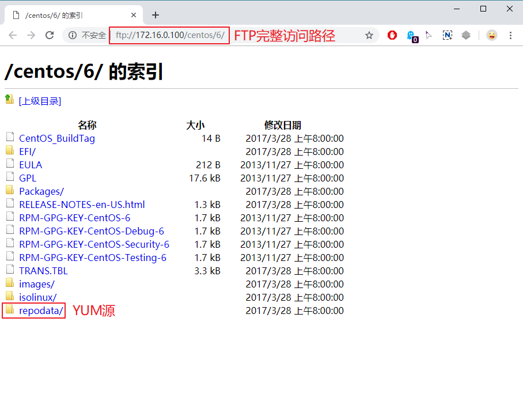The image size is (523, 420).
Task: Open the blue ghost extension with 0 badge
Action: pyautogui.click(x=412, y=36)
